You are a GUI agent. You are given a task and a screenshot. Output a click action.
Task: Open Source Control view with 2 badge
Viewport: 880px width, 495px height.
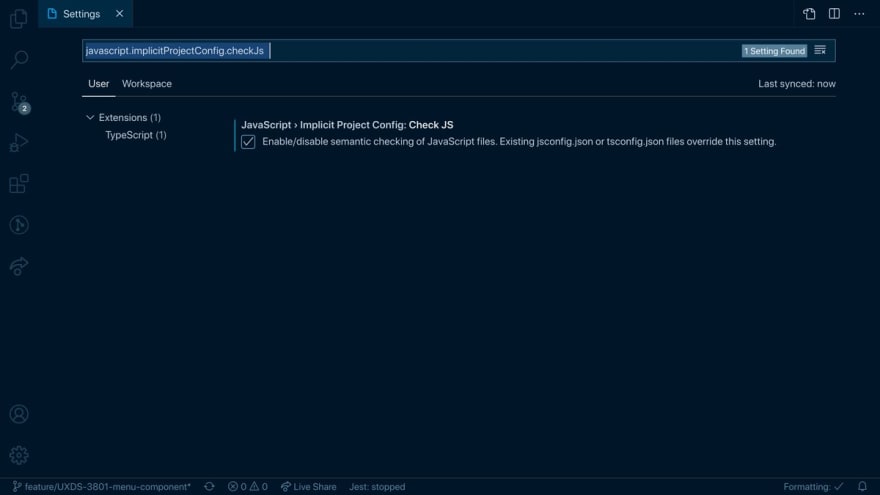point(19,102)
